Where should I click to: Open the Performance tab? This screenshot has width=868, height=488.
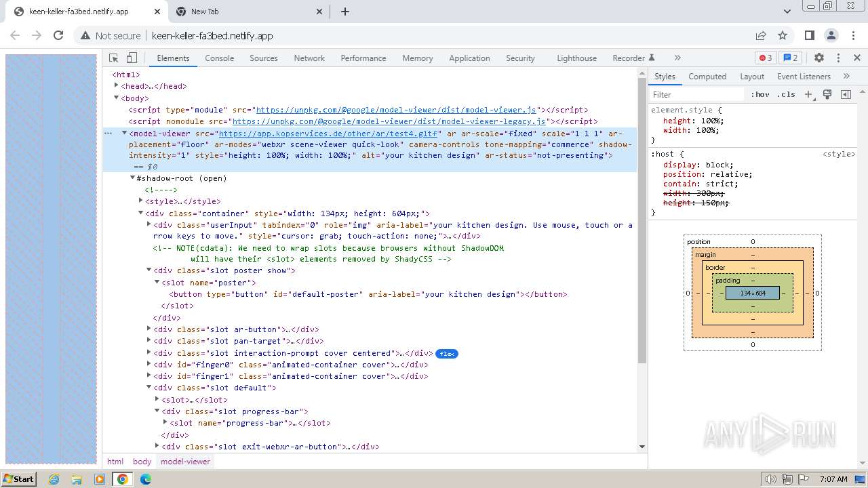click(x=363, y=58)
